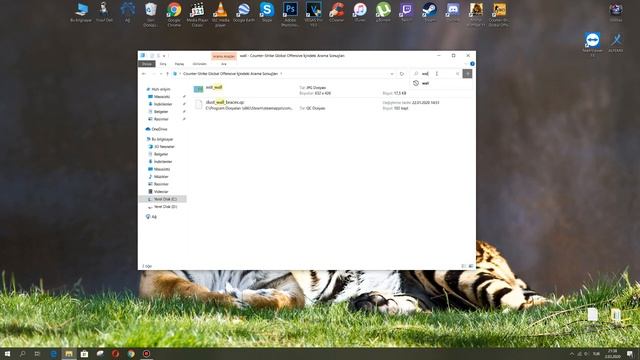This screenshot has height=360, width=640.
Task: Open the Ara ribbon tab
Action: coord(224,64)
